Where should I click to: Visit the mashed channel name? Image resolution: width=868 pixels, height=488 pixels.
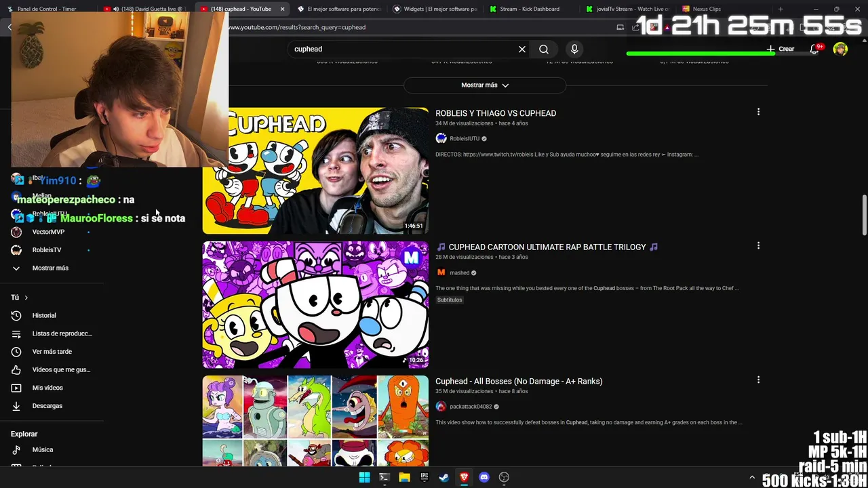459,272
